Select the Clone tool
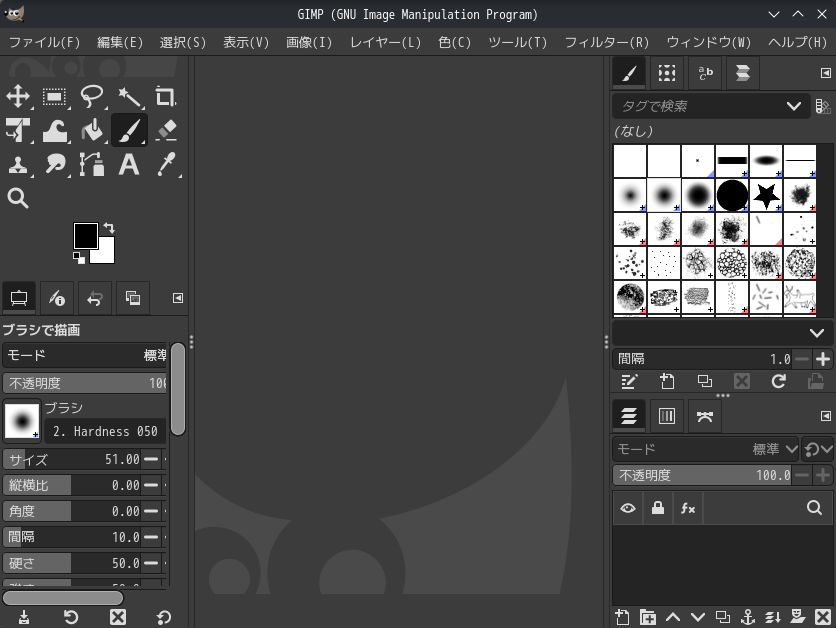This screenshot has height=628, width=836. (18, 164)
